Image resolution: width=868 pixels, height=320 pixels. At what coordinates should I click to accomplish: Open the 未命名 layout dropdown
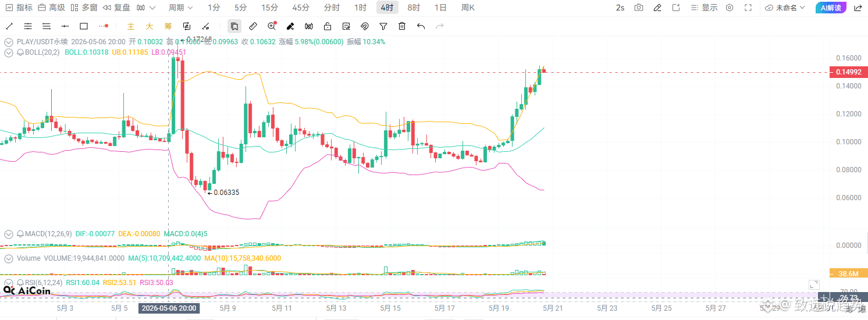tap(785, 8)
